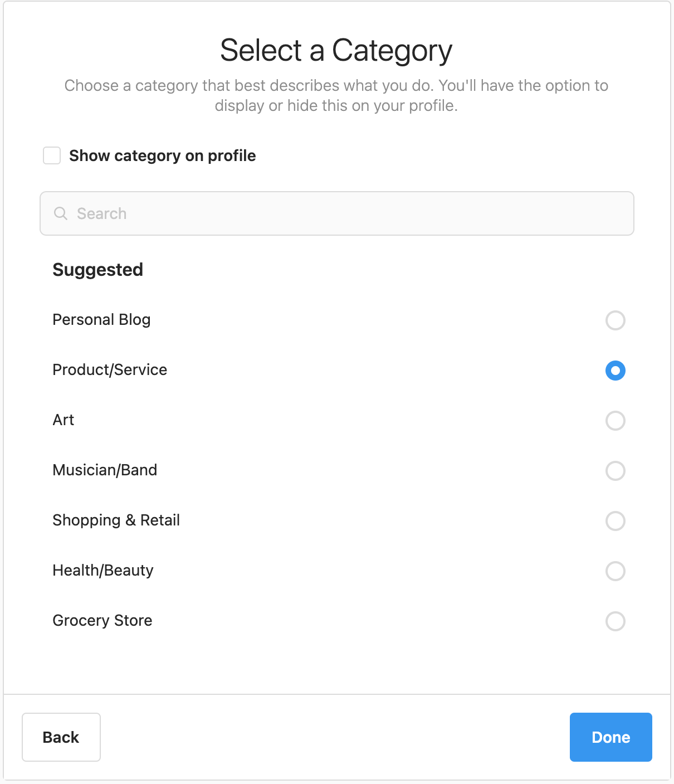
Task: Click the 'Health/Beauty' category label text
Action: click(x=103, y=571)
